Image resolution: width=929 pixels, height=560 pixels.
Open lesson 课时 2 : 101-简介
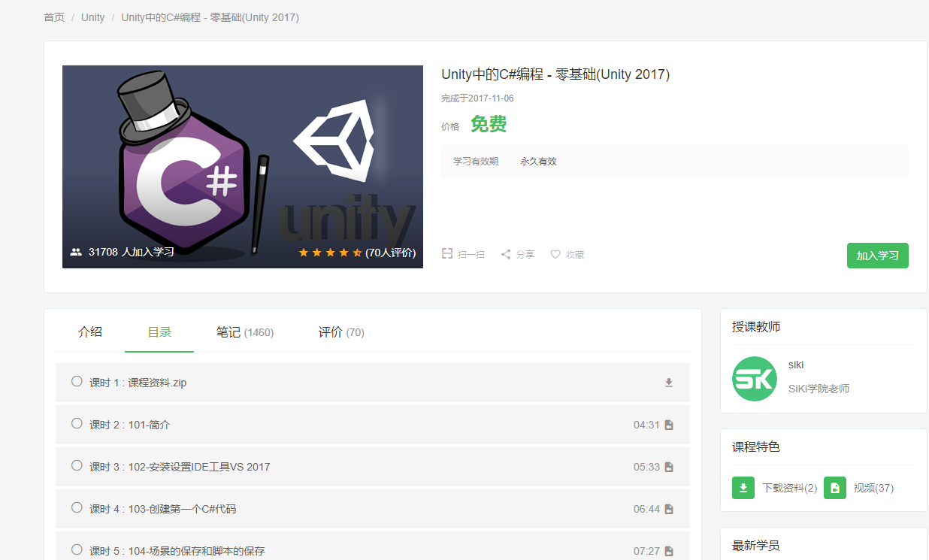[x=373, y=425]
